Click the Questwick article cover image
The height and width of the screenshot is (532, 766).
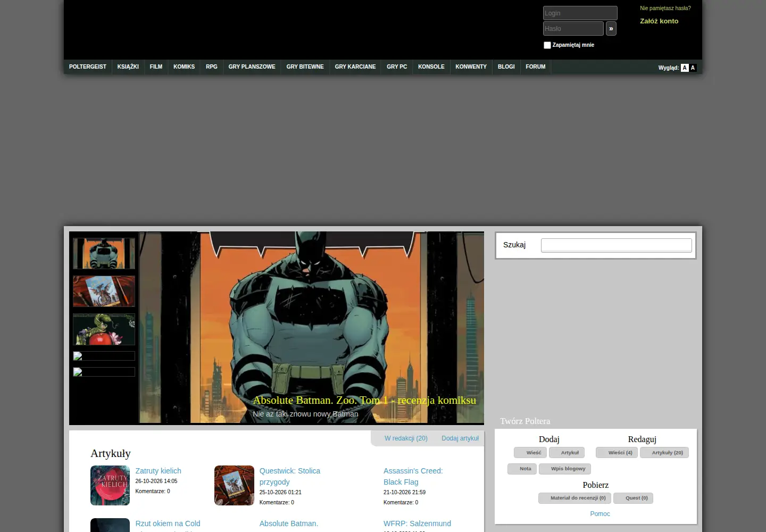(x=234, y=485)
